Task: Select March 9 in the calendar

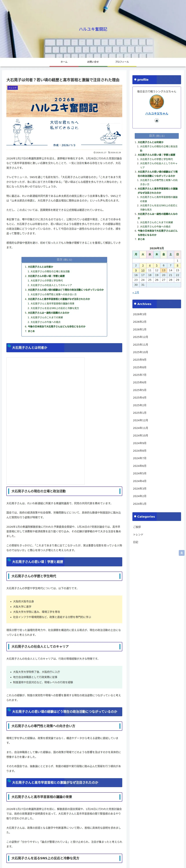Action: click(136, 270)
